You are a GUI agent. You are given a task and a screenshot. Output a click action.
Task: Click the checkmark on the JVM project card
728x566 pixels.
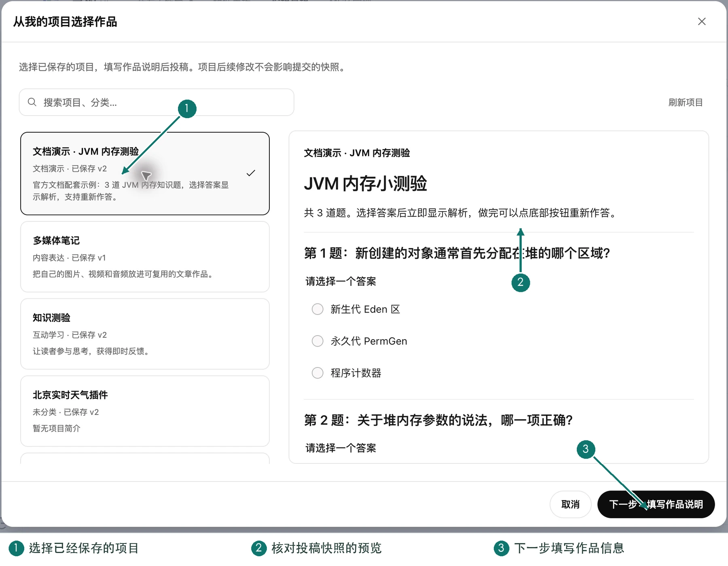click(x=251, y=173)
